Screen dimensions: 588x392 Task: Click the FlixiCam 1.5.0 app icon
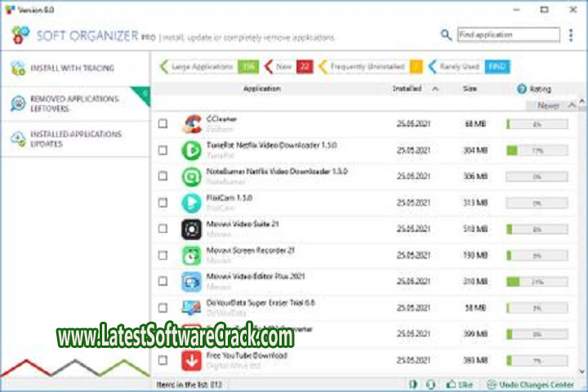192,203
